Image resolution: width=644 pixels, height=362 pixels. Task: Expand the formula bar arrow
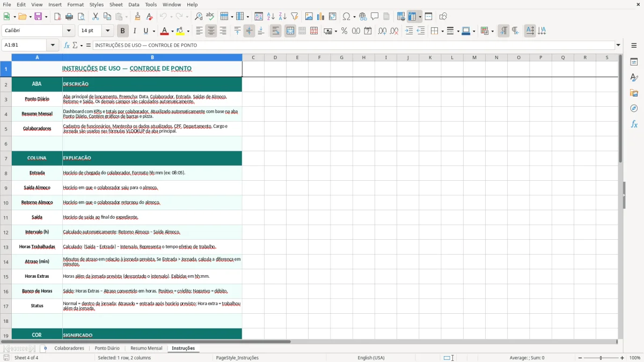pyautogui.click(x=618, y=45)
